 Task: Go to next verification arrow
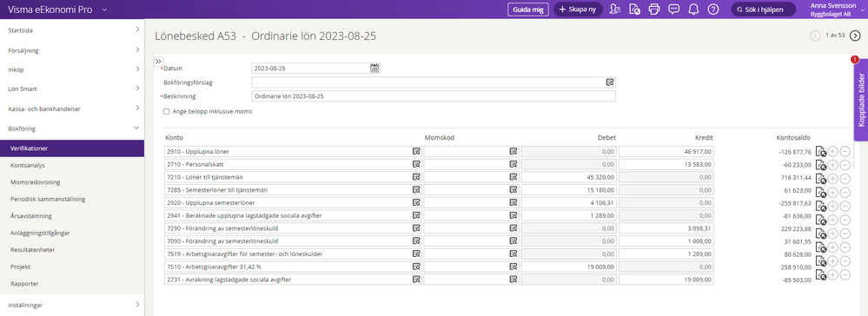[855, 36]
